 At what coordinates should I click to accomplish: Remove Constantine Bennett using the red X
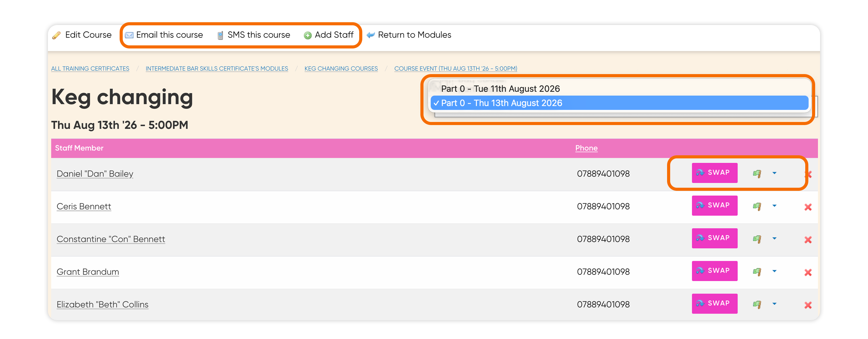point(808,239)
